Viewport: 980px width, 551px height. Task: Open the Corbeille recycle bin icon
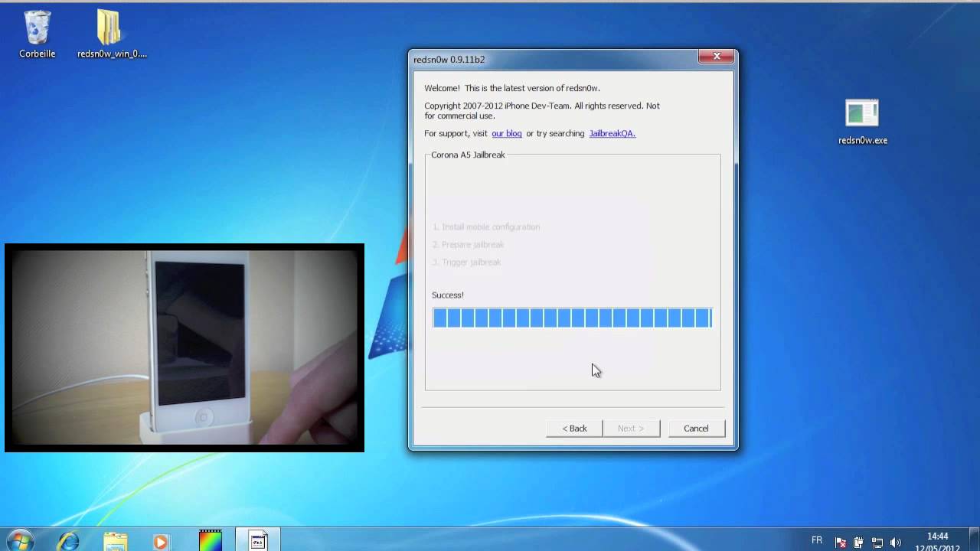tap(37, 34)
